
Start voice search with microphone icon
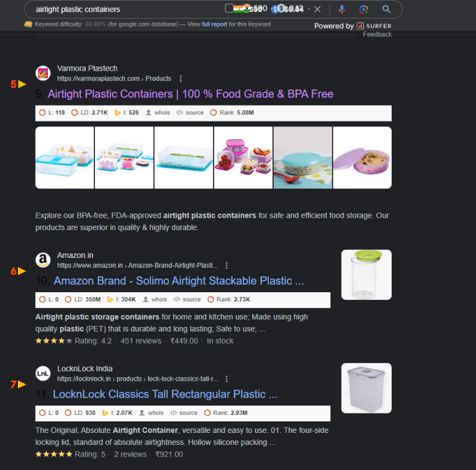click(x=342, y=9)
